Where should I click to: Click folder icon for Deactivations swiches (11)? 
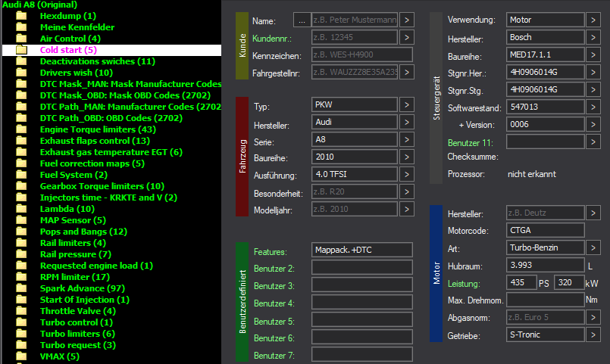[21, 61]
